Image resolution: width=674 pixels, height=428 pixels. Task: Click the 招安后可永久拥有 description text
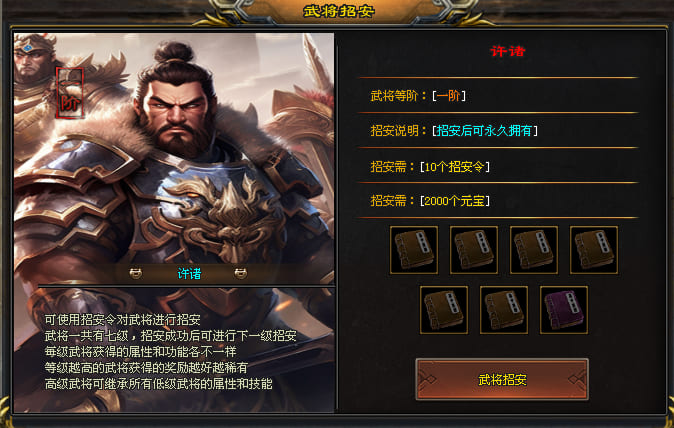484,131
